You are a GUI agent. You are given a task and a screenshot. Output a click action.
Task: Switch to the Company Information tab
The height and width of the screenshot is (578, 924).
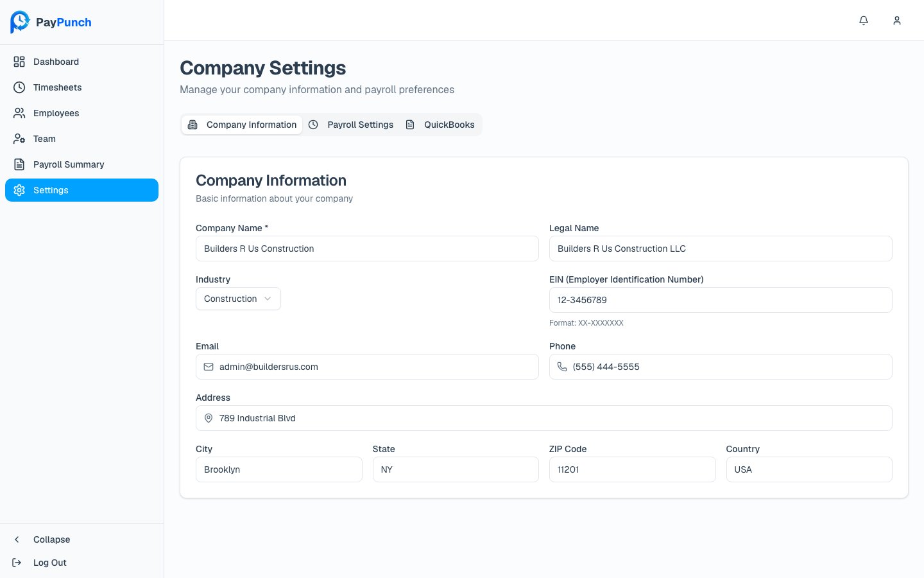pyautogui.click(x=242, y=125)
